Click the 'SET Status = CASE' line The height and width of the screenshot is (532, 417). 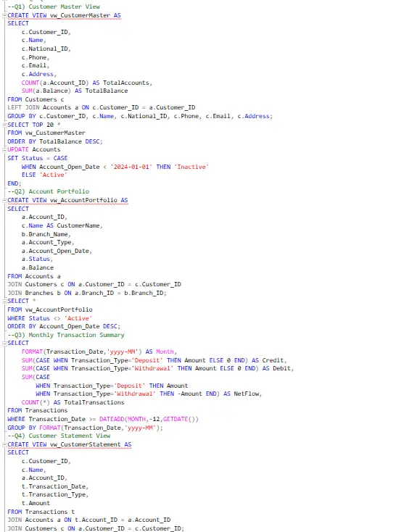point(38,158)
